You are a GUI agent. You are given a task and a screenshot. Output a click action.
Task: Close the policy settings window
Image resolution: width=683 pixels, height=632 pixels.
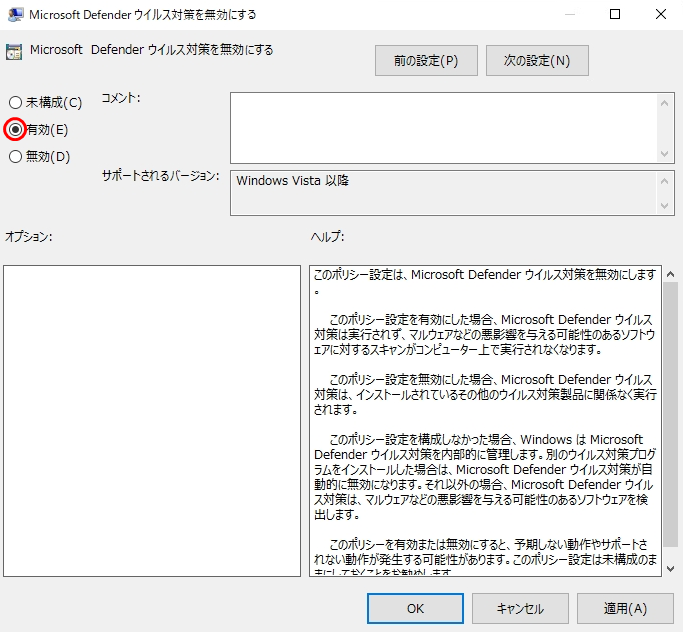660,14
